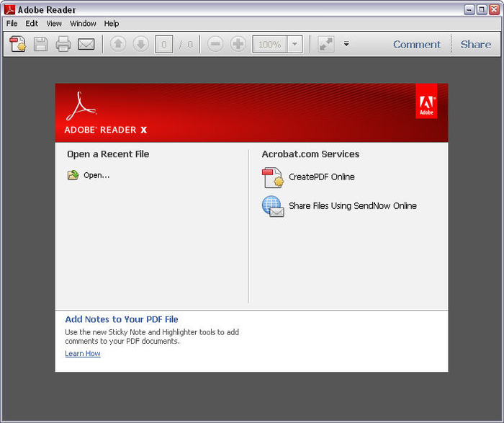
Task: Close the Adobe Reader window
Action: pyautogui.click(x=494, y=9)
